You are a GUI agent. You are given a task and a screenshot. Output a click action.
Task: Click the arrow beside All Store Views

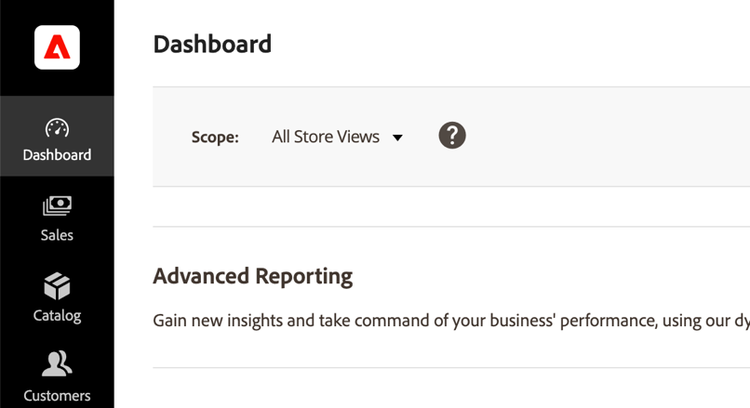coord(397,138)
